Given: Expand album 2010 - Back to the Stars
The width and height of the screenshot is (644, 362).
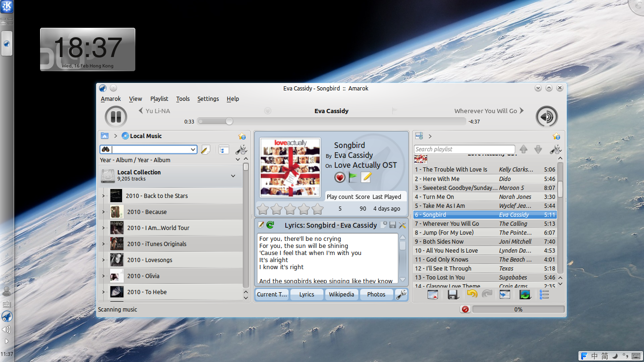Looking at the screenshot, I should [103, 196].
